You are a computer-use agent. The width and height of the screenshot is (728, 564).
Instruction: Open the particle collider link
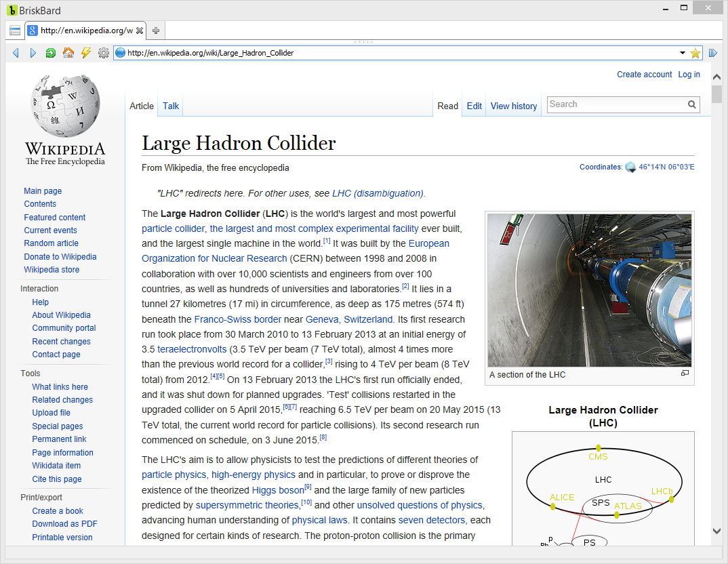[x=173, y=228]
